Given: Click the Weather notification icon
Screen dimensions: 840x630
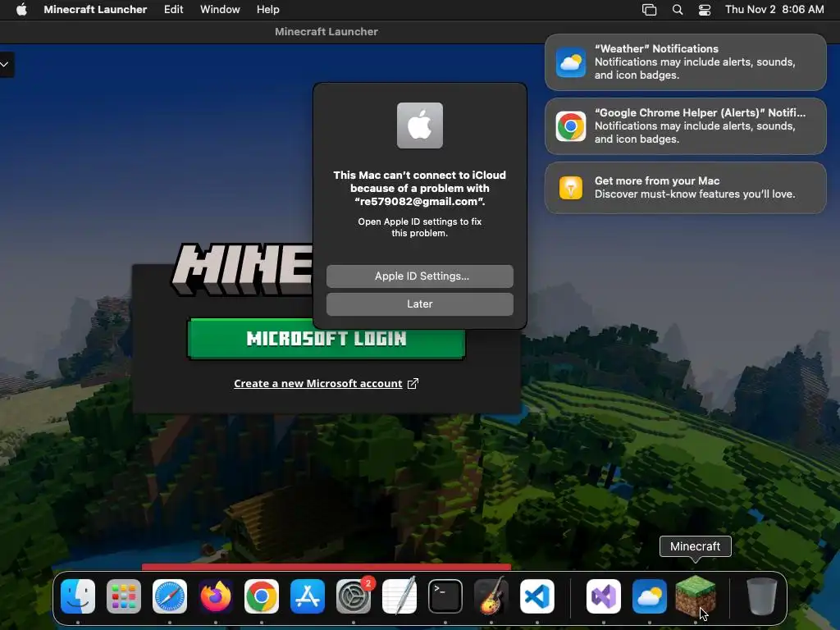Looking at the screenshot, I should [x=571, y=62].
